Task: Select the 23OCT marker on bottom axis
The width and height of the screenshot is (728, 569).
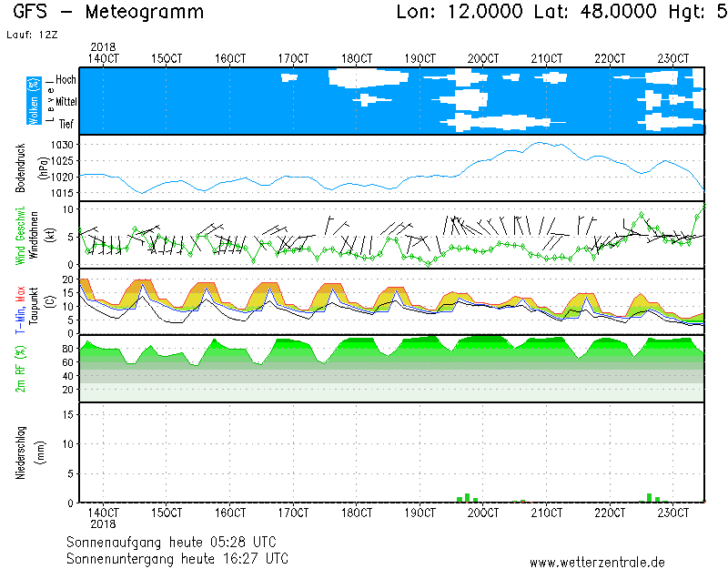Action: [x=673, y=513]
